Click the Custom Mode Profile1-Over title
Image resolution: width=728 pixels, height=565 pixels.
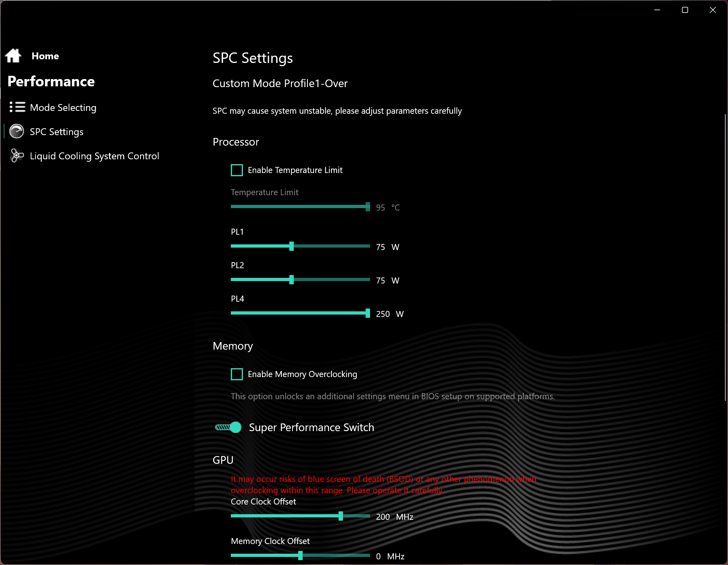click(x=280, y=83)
